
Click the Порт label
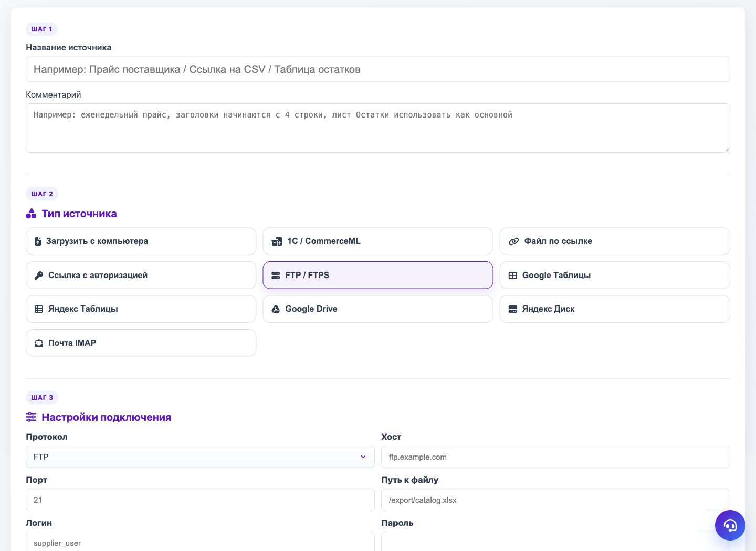point(37,480)
